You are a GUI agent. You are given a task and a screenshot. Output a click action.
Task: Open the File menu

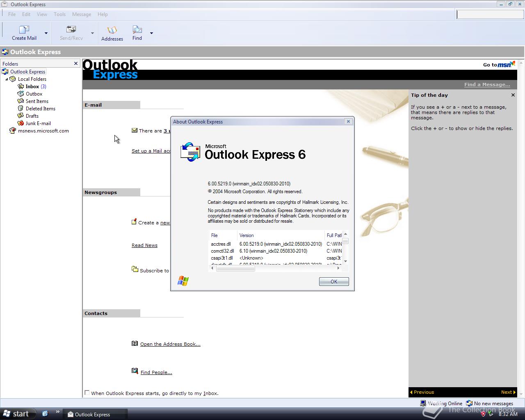coord(12,14)
